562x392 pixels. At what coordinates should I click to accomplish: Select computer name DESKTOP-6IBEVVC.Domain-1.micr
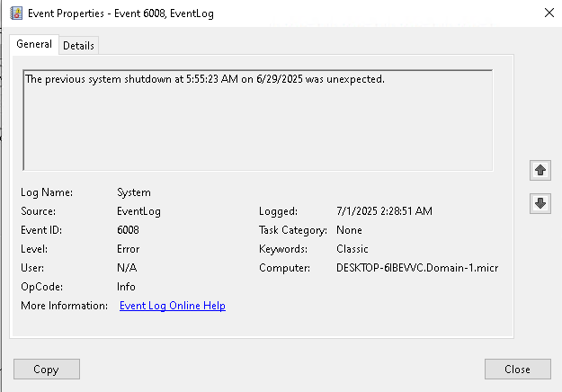[x=417, y=268]
